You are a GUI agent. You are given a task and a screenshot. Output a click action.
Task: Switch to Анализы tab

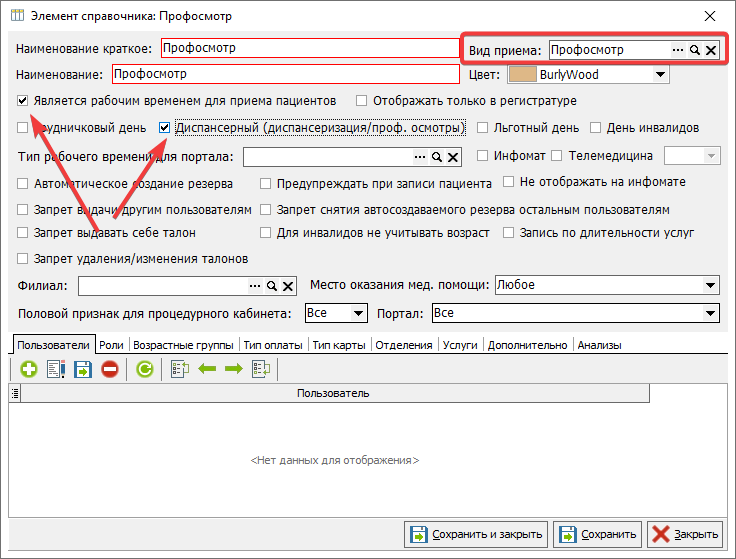[599, 345]
